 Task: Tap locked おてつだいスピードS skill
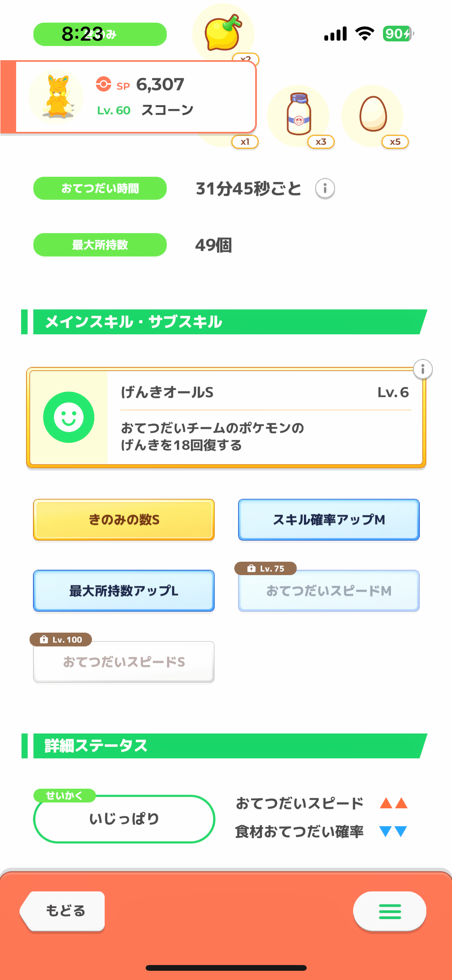click(x=124, y=662)
